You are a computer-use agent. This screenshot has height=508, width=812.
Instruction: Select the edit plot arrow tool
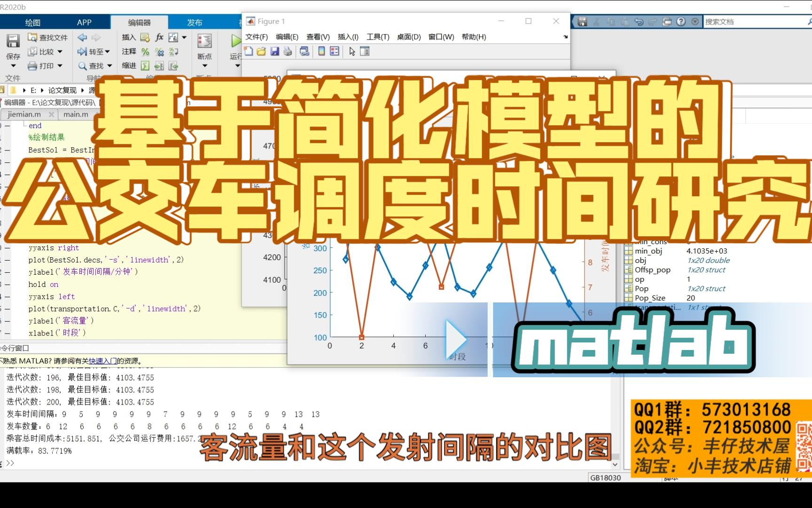click(352, 51)
